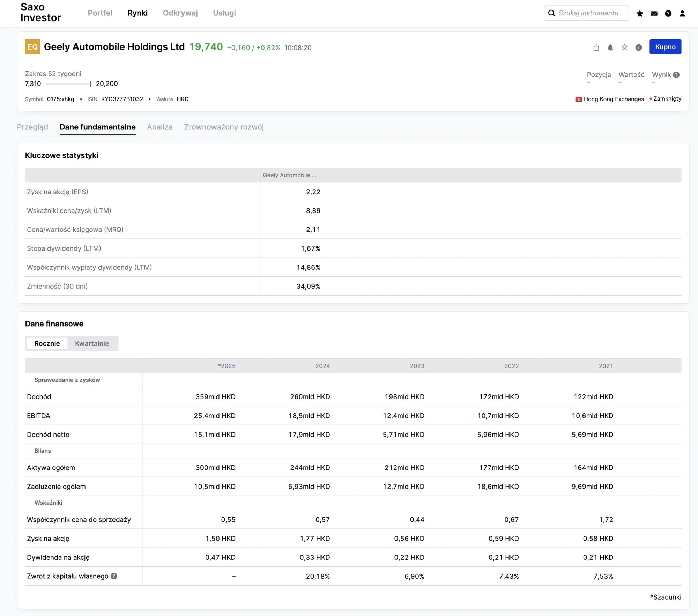The image size is (698, 616).
Task: Open the messages envelope icon
Action: click(x=654, y=13)
